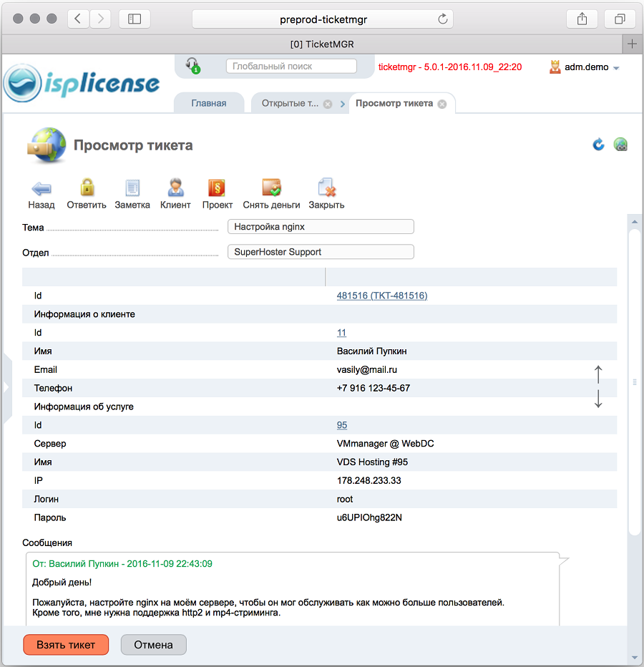Collapse the left side panel arrow
Viewport: 644px width, 667px height.
coord(6,385)
